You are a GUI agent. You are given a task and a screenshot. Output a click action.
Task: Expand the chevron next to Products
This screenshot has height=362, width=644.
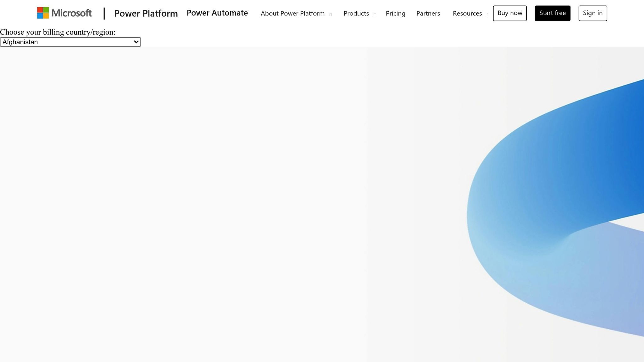coord(375,14)
